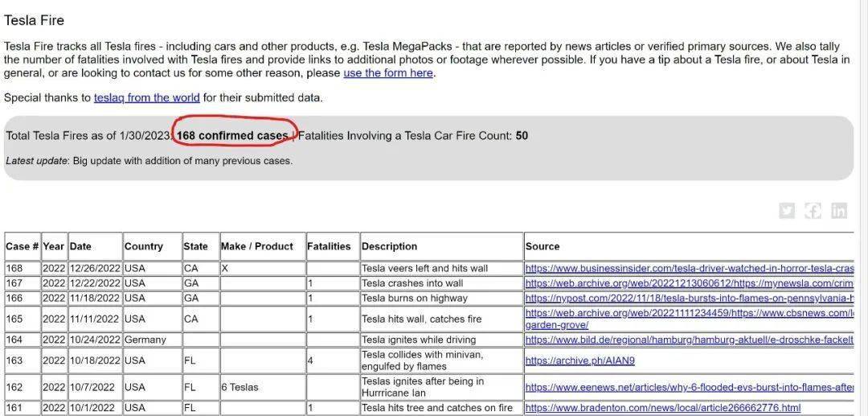Click the "Country" column header
The width and height of the screenshot is (868, 416).
tap(144, 246)
